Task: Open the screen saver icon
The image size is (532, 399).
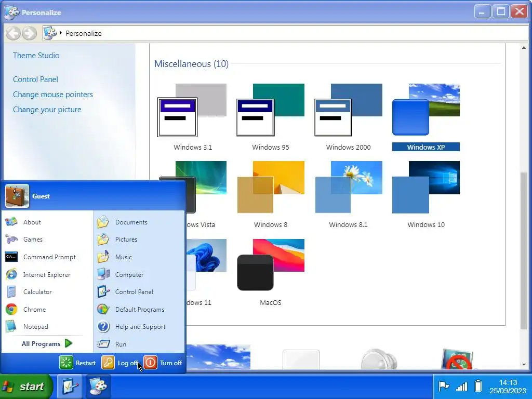Action: tap(457, 359)
